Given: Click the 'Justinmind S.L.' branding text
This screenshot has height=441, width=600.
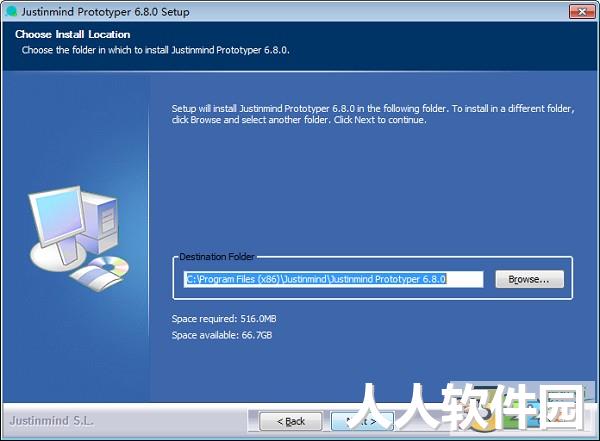Looking at the screenshot, I should pos(51,421).
